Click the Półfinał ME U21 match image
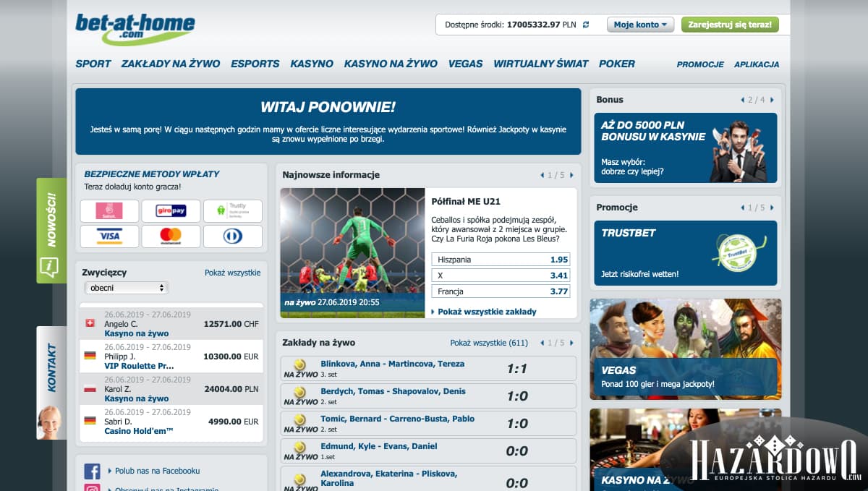The height and width of the screenshot is (491, 868). coord(352,252)
